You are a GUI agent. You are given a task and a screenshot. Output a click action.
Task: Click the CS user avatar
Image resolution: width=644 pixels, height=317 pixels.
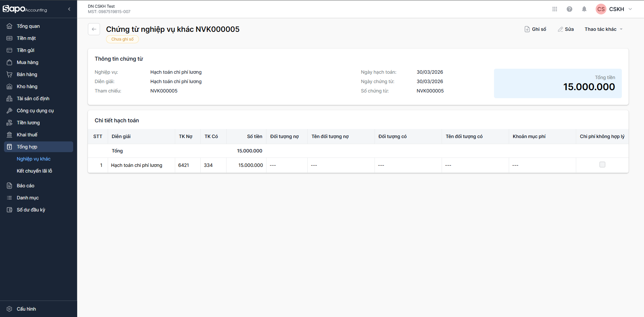[601, 9]
